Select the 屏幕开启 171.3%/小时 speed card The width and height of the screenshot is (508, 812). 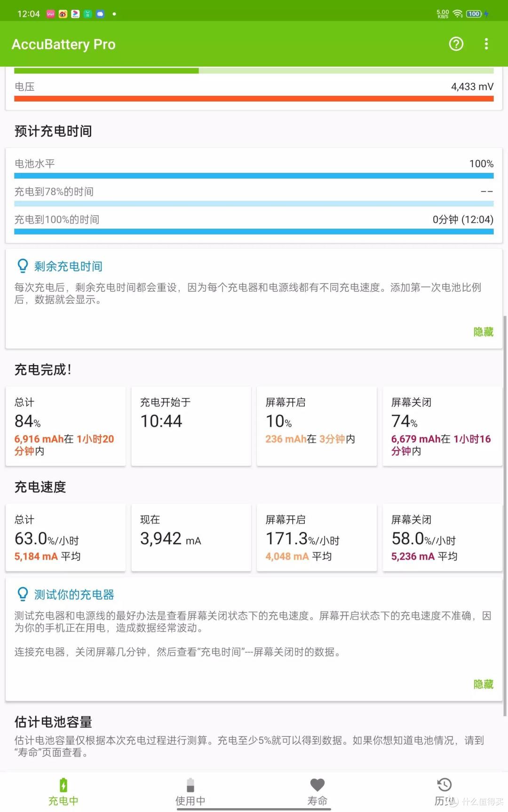click(x=317, y=538)
